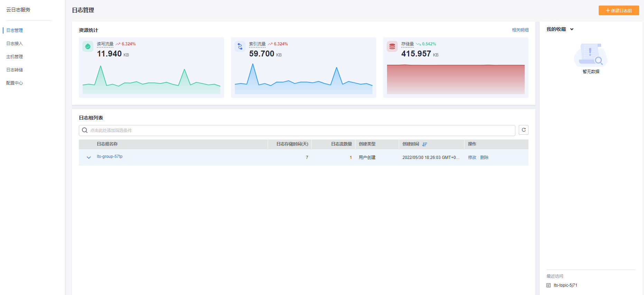Click the 云日志服务 sidebar title
Image resolution: width=644 pixels, height=295 pixels.
click(x=18, y=10)
